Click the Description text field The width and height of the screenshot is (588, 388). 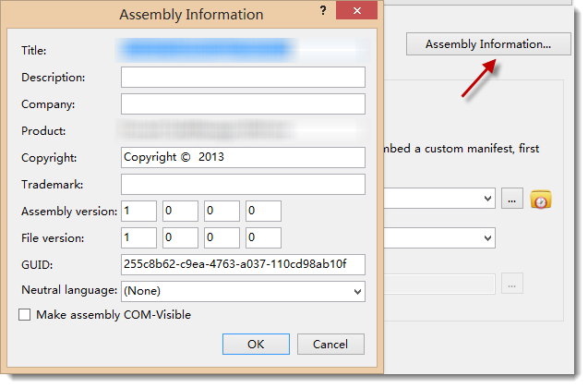point(243,78)
